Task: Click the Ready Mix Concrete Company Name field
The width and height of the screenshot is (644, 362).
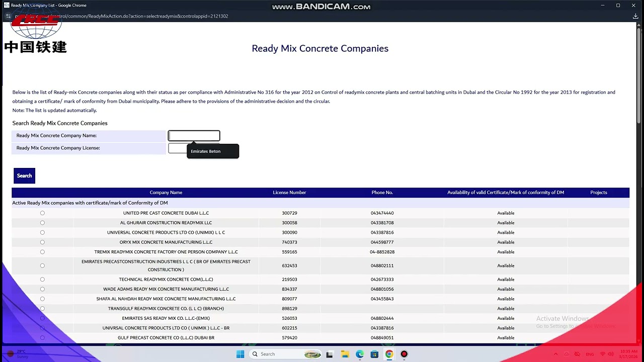Action: point(194,136)
